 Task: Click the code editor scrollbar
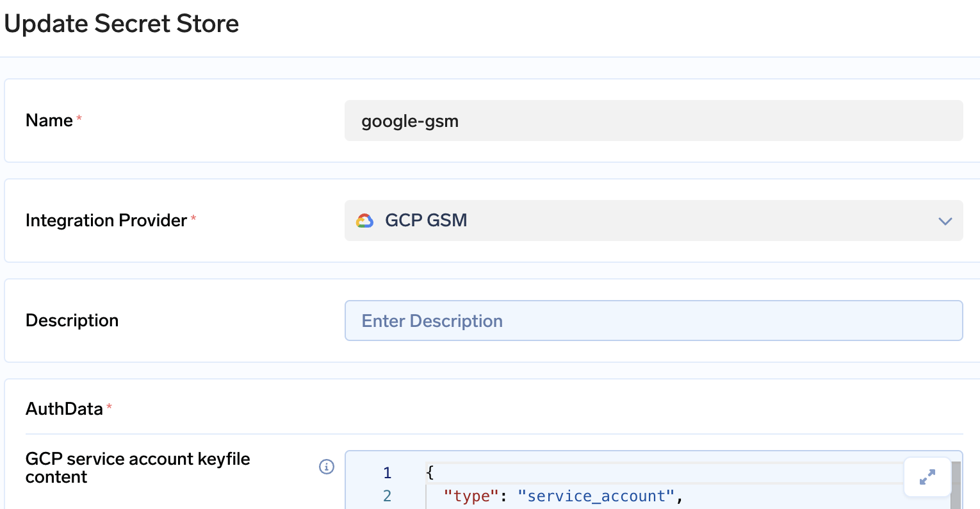(956, 485)
